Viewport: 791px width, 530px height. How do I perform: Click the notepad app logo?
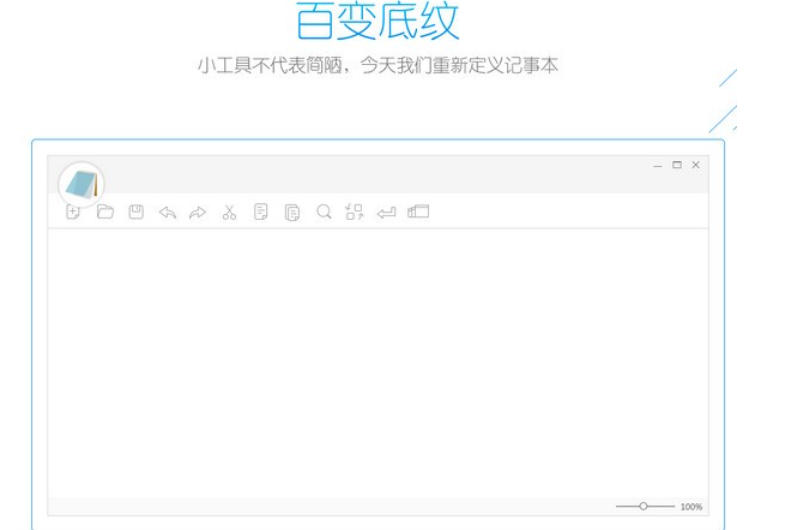tap(81, 184)
